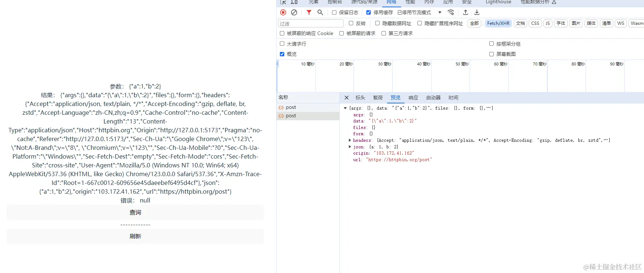This screenshot has width=644, height=273.
Task: Open the throttling mode dropdown
Action: pyautogui.click(x=420, y=12)
